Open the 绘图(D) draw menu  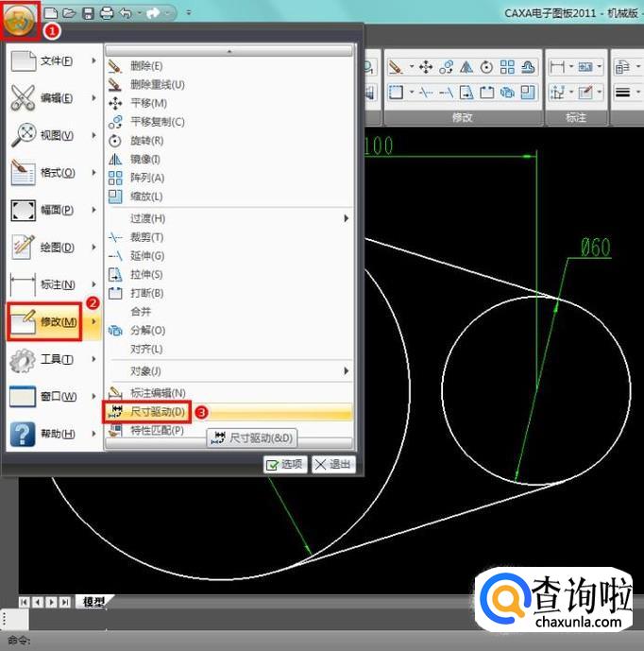tap(54, 248)
